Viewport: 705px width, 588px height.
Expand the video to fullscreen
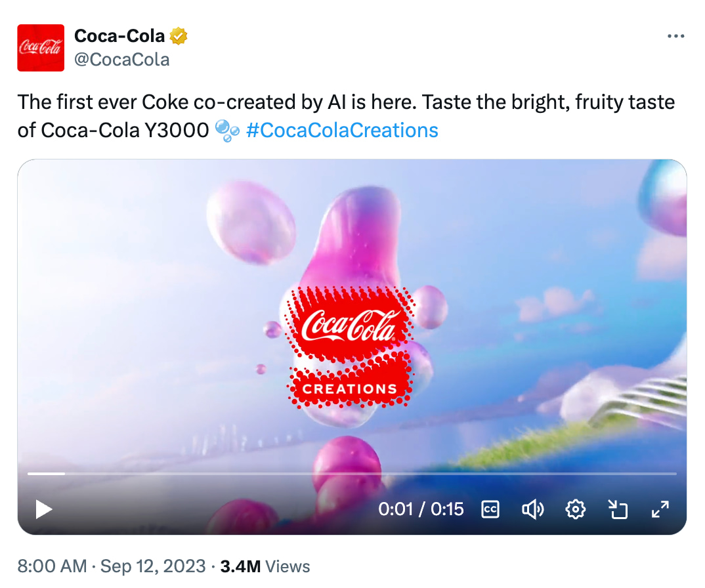660,509
